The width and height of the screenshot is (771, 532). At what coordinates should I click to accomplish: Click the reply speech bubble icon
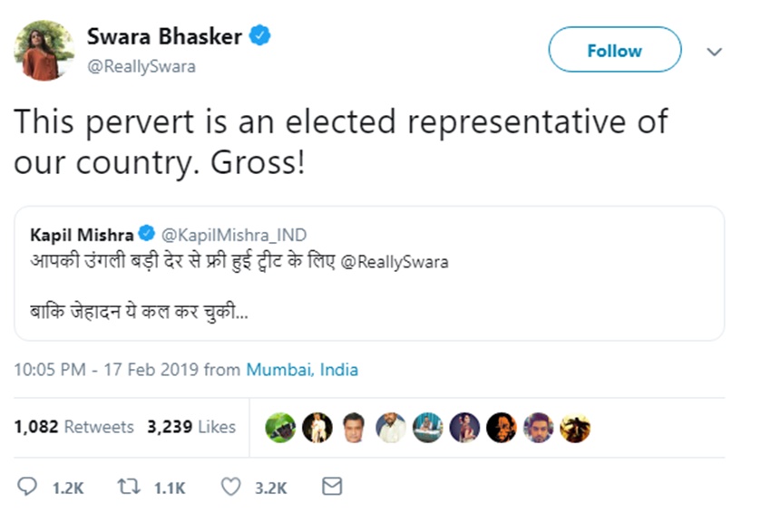point(28,487)
